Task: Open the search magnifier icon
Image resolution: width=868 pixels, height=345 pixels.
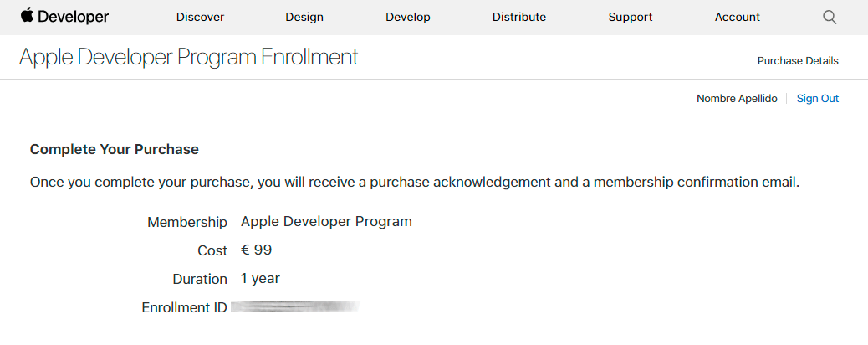Action: (830, 17)
